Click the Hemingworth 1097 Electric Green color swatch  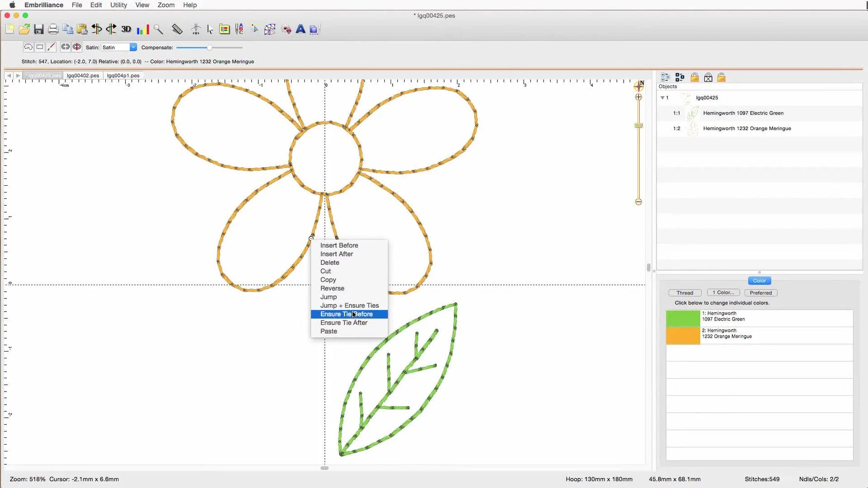click(682, 318)
